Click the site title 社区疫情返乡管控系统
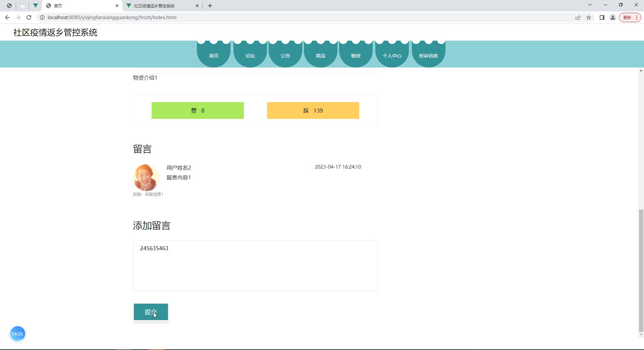644x350 pixels. tap(55, 32)
